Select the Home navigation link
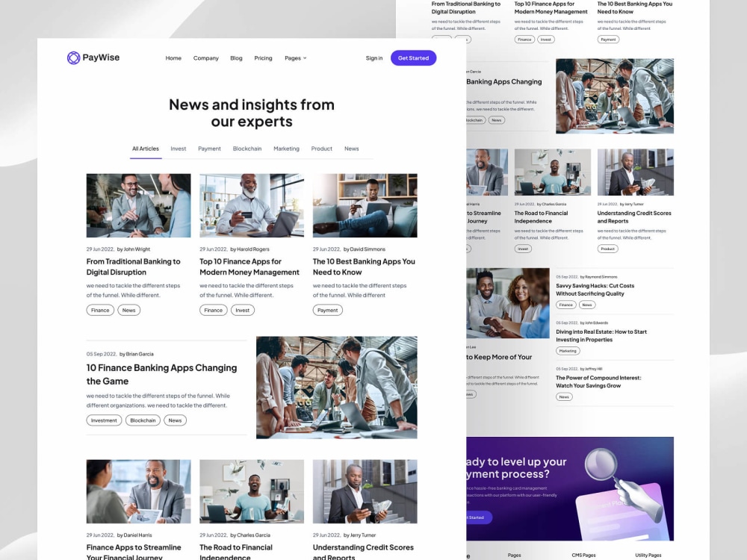Viewport: 747px width, 560px height. point(173,58)
